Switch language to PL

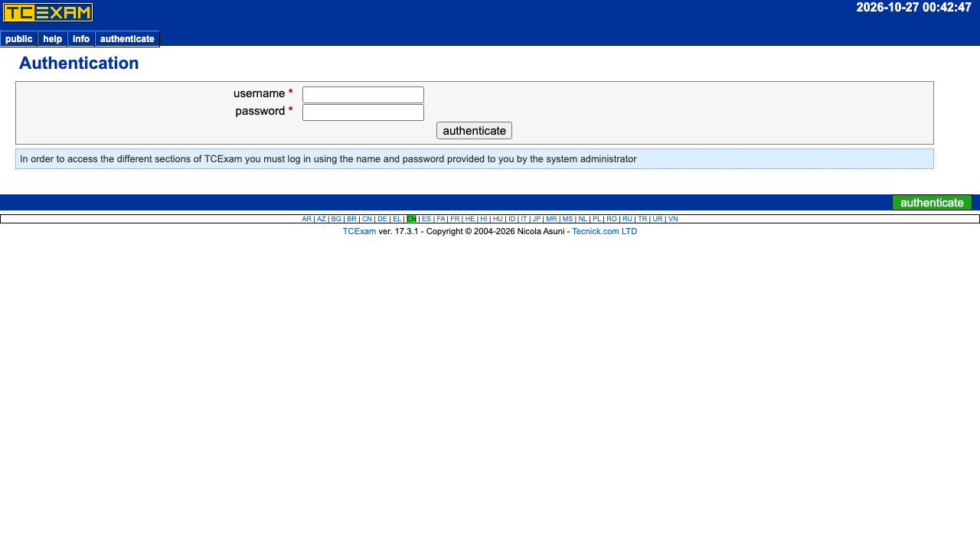pos(596,219)
